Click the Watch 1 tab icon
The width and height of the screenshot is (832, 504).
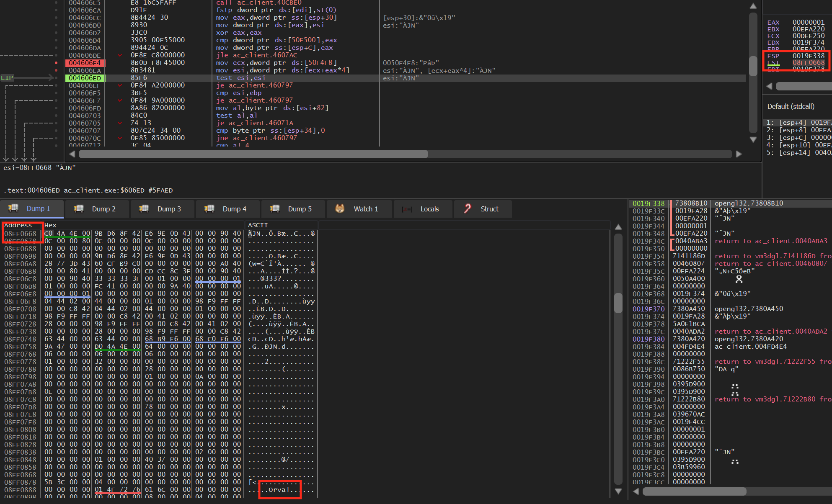[340, 208]
